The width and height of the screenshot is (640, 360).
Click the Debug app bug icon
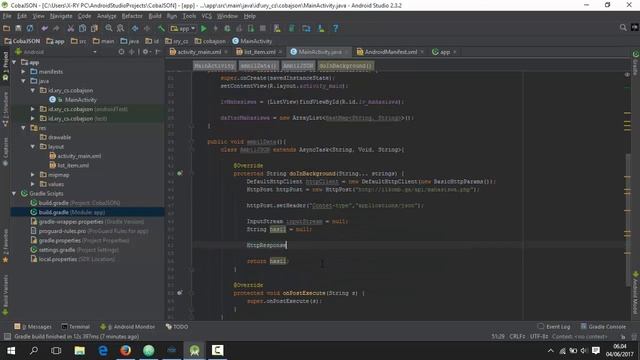click(227, 29)
